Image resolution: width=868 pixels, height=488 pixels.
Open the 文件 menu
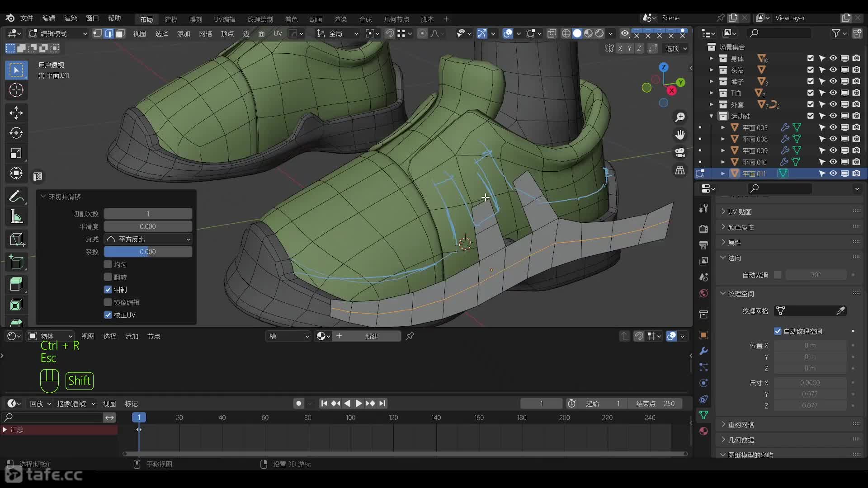[27, 18]
